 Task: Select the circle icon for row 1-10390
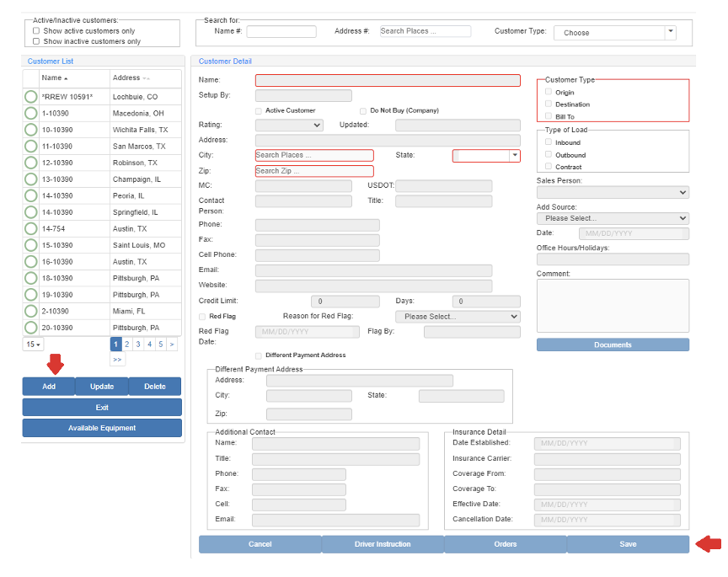[x=30, y=113]
